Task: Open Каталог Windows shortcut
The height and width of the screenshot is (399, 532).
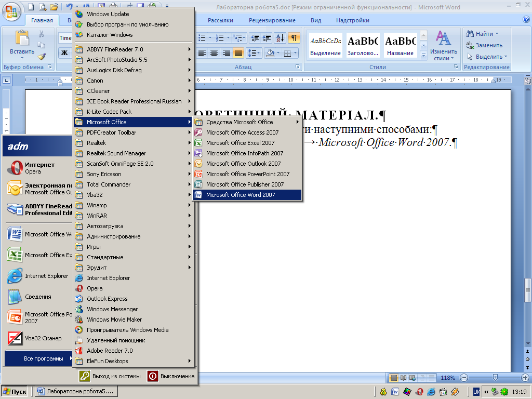Action: coord(134,35)
